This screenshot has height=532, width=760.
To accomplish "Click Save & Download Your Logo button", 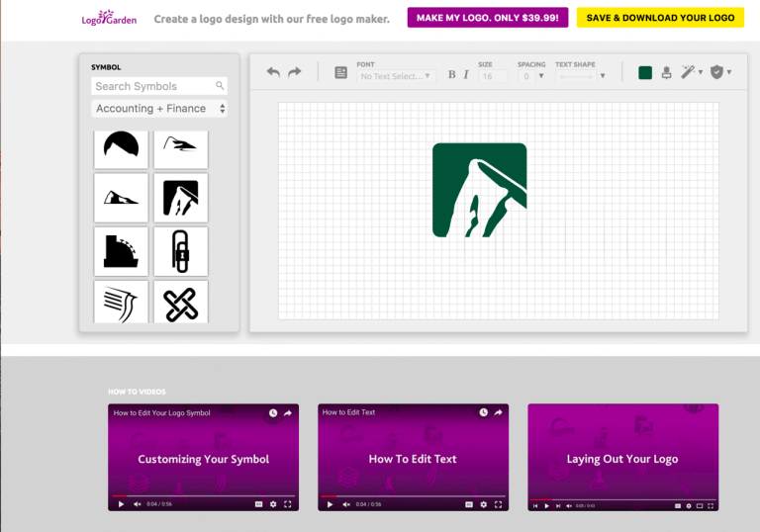I will pyautogui.click(x=660, y=18).
